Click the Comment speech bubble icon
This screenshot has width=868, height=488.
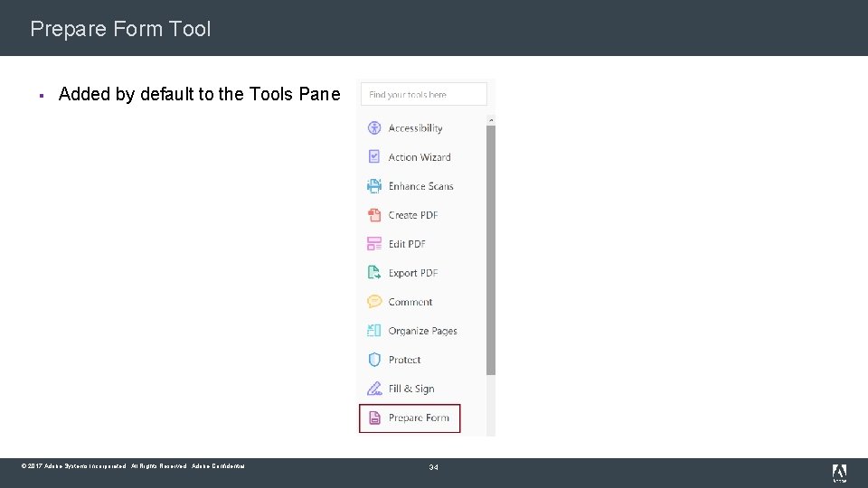click(374, 302)
